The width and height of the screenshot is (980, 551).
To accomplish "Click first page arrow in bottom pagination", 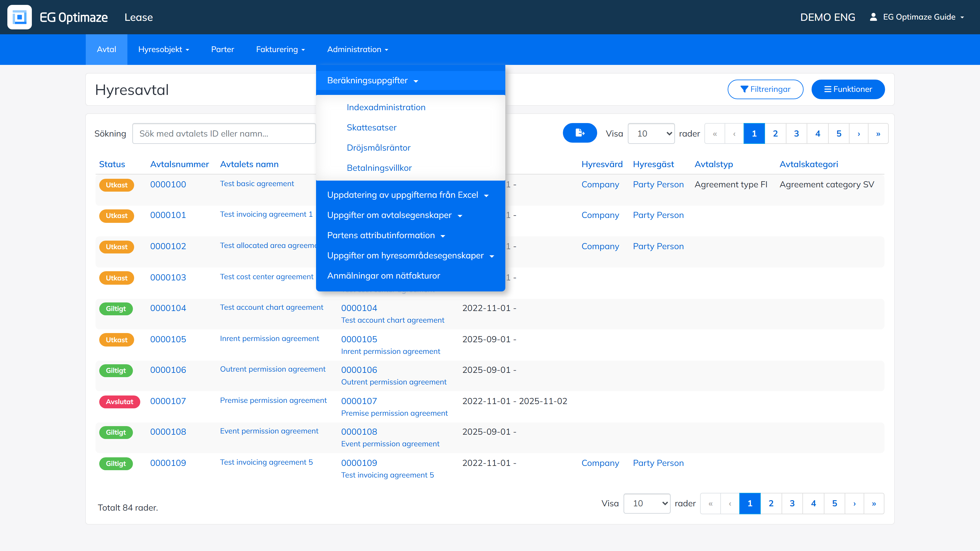I will 710,504.
